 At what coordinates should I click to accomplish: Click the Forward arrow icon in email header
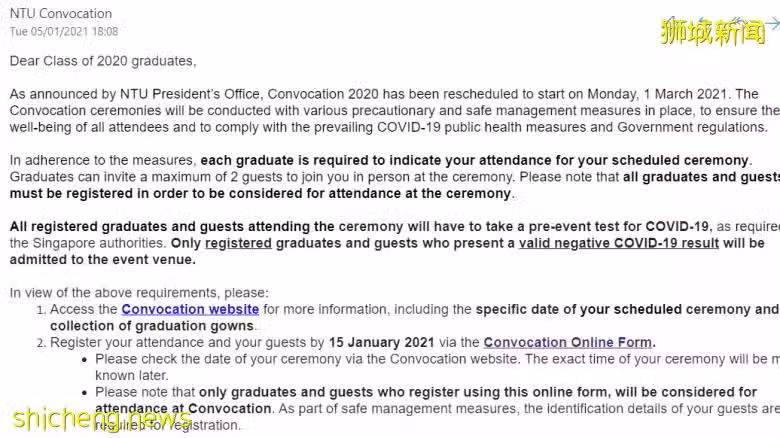click(x=773, y=23)
